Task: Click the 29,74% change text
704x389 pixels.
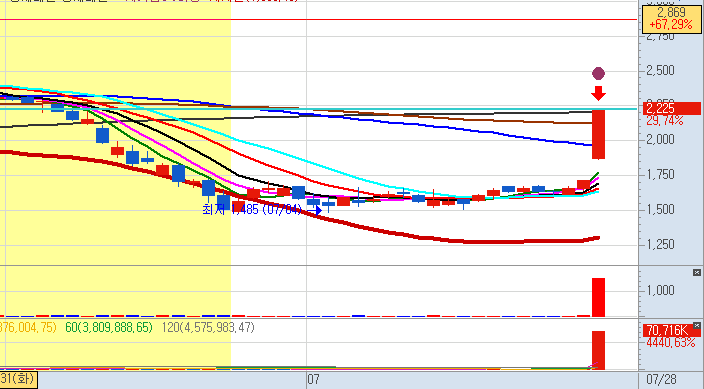Action: point(664,121)
